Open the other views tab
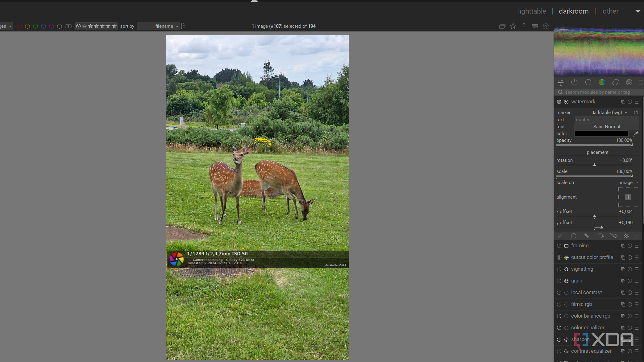644x362 pixels. click(x=610, y=11)
